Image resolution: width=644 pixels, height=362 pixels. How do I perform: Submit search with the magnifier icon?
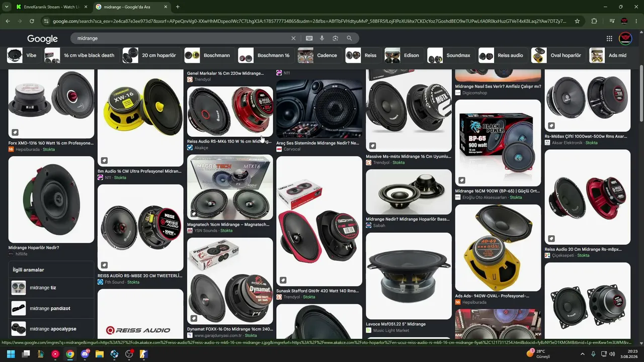click(349, 38)
